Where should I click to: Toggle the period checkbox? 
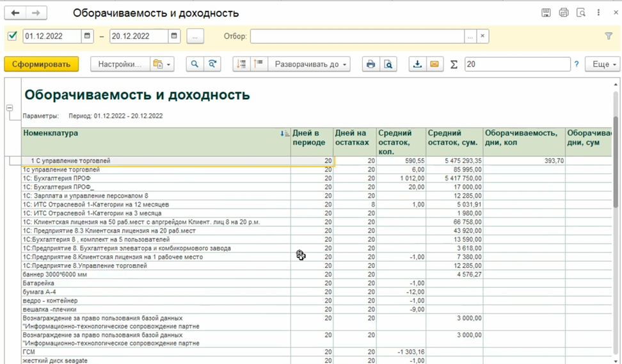click(12, 36)
